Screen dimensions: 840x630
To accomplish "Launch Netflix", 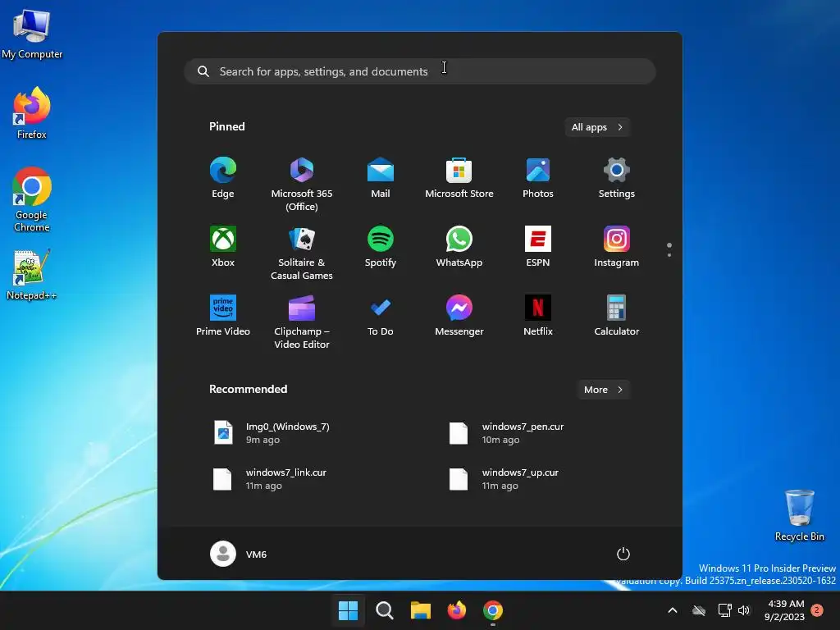I will click(538, 316).
